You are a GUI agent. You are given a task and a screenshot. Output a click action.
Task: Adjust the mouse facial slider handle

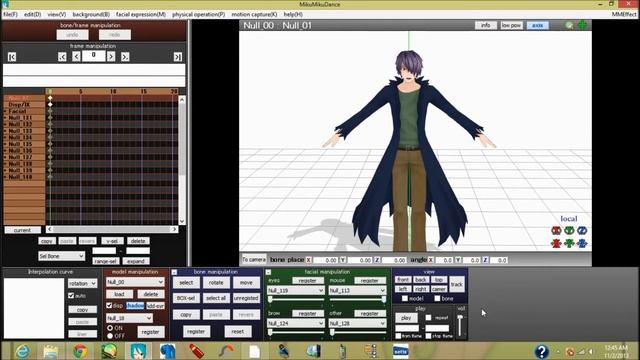click(x=383, y=300)
